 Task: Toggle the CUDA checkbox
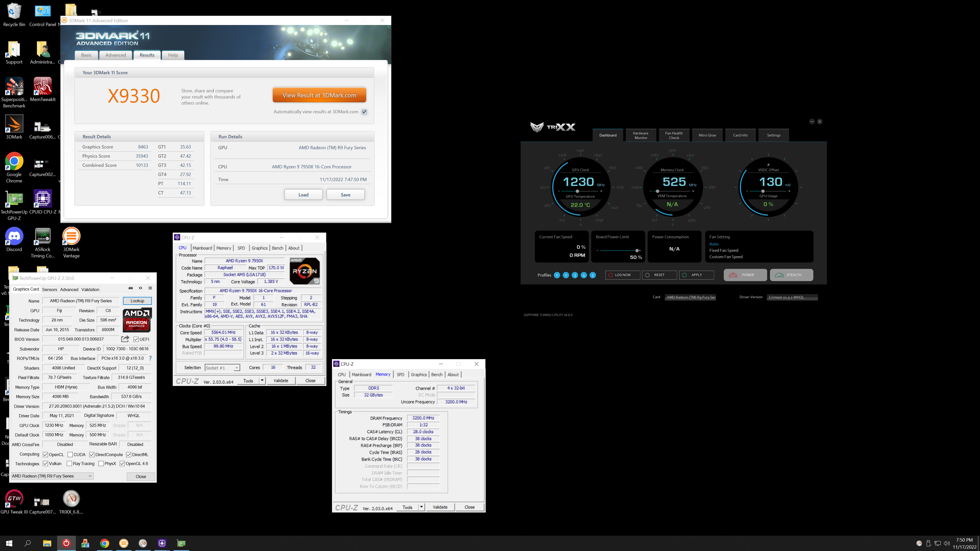70,454
